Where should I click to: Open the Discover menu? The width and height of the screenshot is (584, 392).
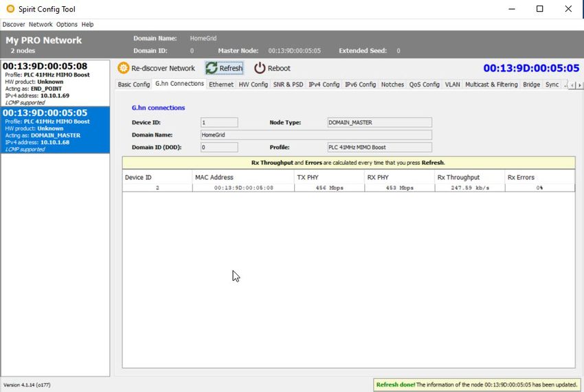pos(14,24)
